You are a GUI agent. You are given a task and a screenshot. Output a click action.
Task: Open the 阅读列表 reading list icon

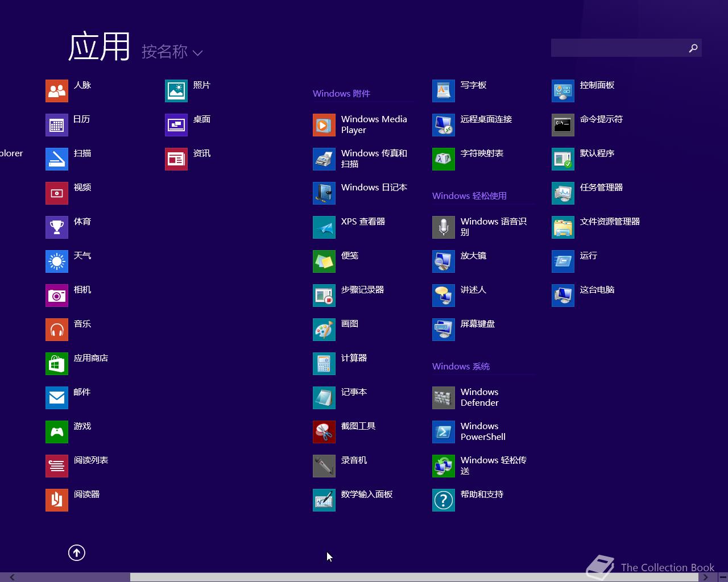[57, 466]
